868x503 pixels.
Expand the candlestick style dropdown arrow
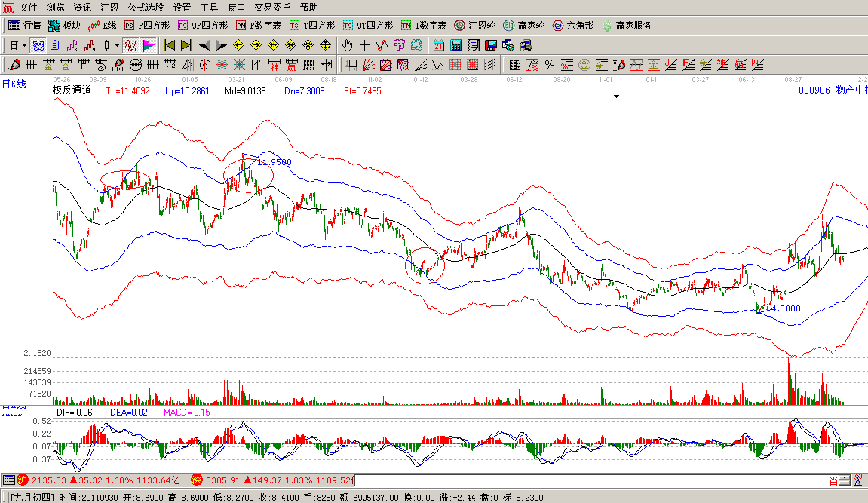(117, 45)
